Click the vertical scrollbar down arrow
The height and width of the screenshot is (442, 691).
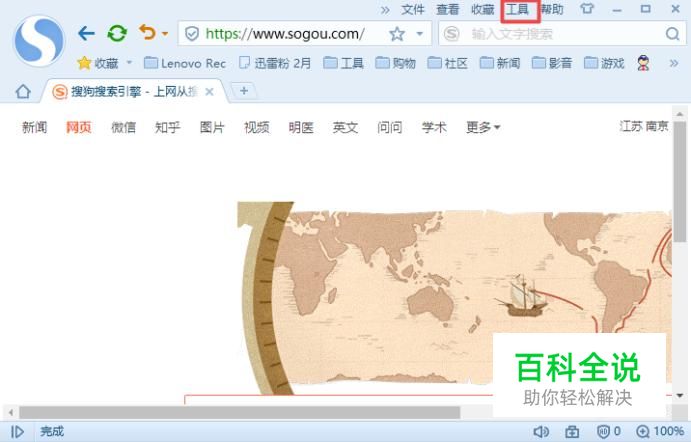click(x=680, y=395)
